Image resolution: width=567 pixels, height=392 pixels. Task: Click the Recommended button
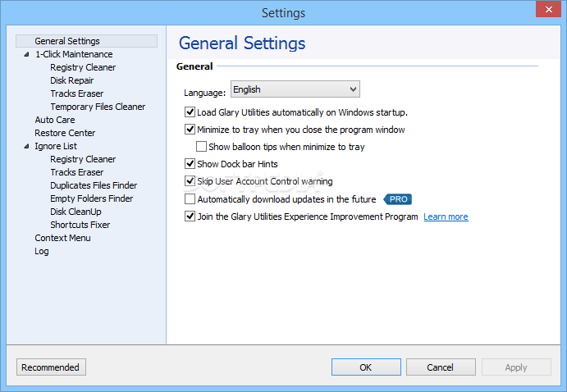click(x=51, y=367)
